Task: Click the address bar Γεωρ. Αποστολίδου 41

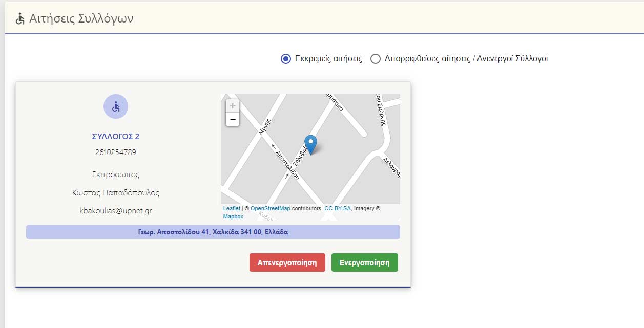Action: (x=213, y=232)
